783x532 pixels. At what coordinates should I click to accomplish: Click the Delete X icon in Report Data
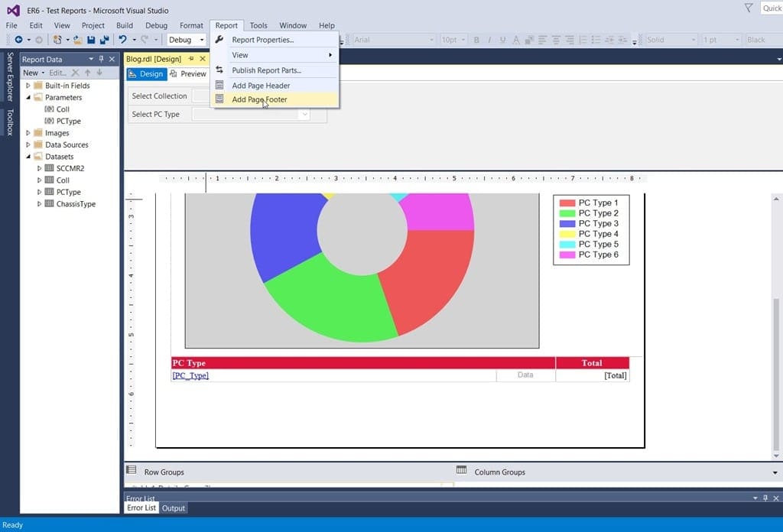pos(76,73)
